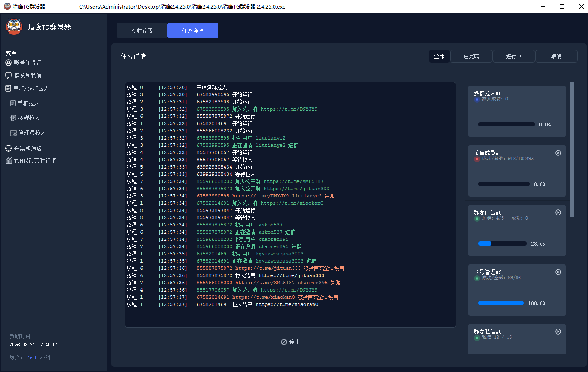Filter tasks by 已完成

pyautogui.click(x=471, y=56)
